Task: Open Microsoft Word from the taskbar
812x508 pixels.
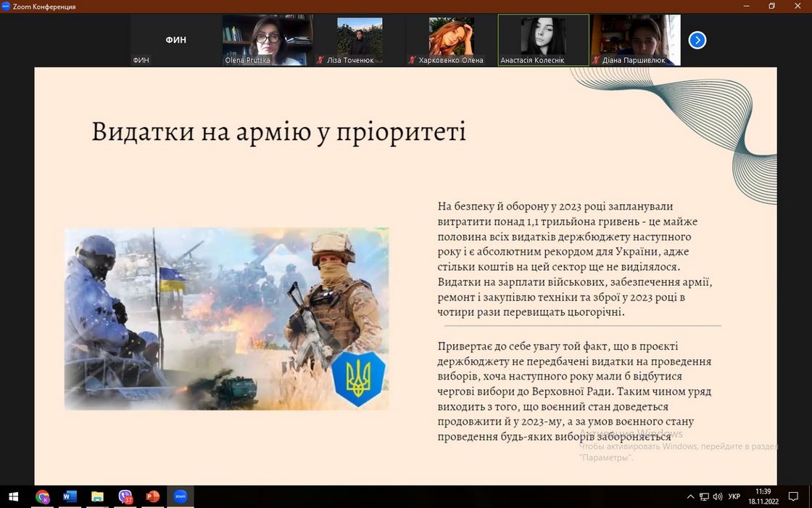Action: 70,496
